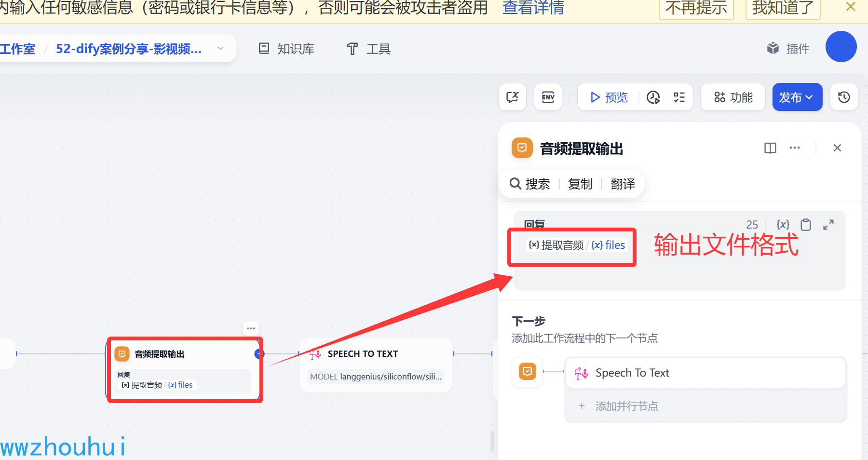Screen dimensions: 868x460
Task: Click the Speech To Text node icon
Action: click(x=315, y=354)
